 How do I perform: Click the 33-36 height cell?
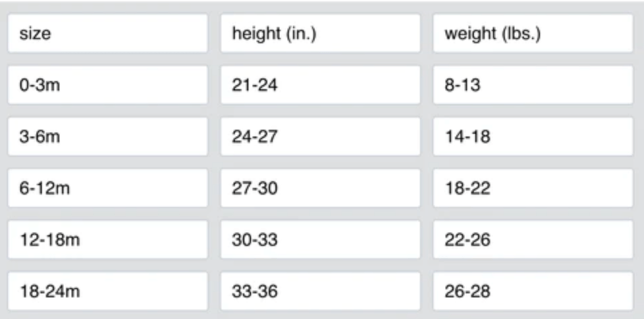[320, 291]
